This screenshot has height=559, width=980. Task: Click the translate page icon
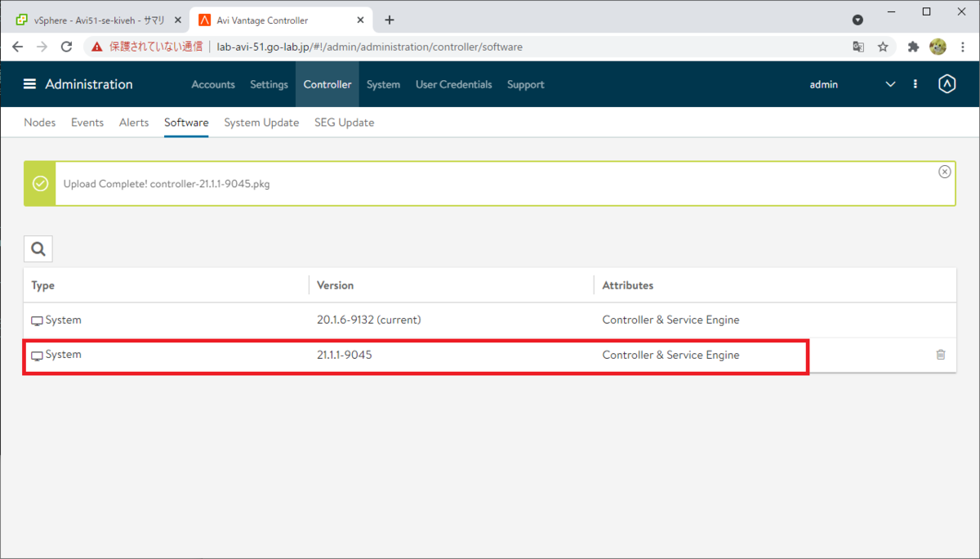pyautogui.click(x=858, y=47)
